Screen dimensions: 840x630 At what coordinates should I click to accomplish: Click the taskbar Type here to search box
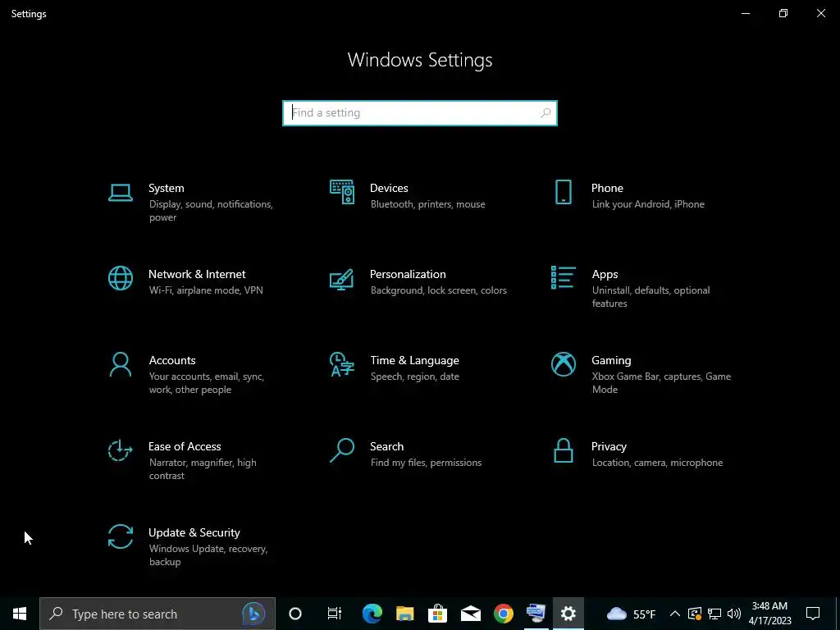[157, 614]
